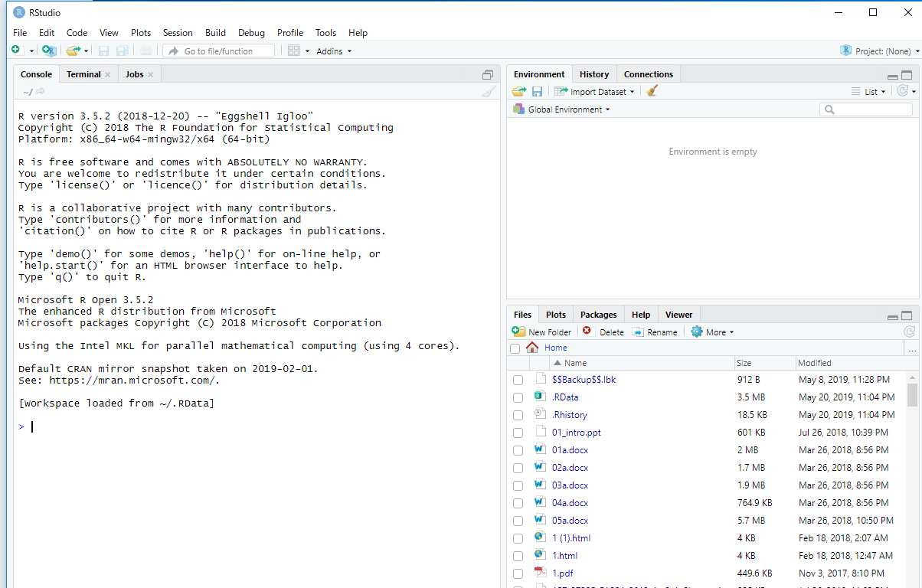
Task: View the current working directory arrow in Console
Action: point(40,92)
